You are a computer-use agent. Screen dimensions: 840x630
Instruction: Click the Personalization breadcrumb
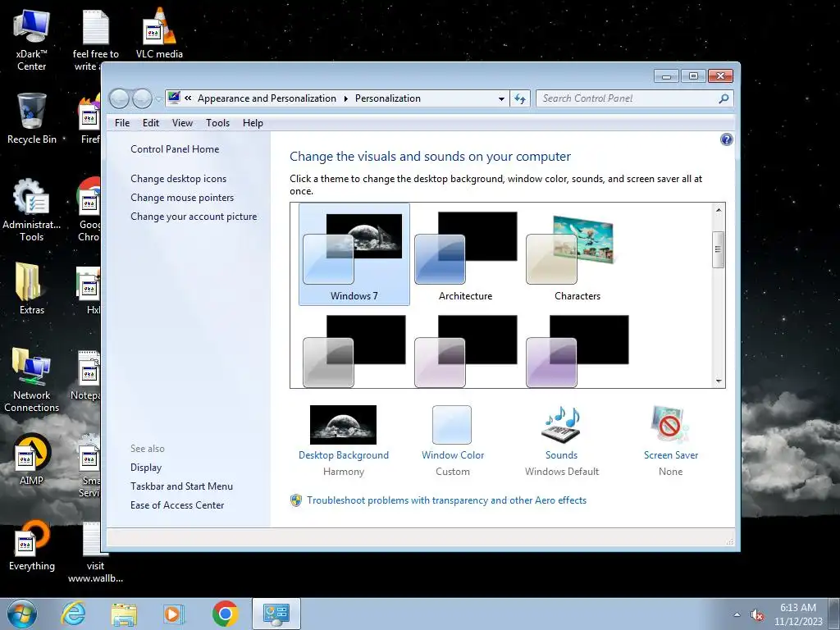point(388,98)
